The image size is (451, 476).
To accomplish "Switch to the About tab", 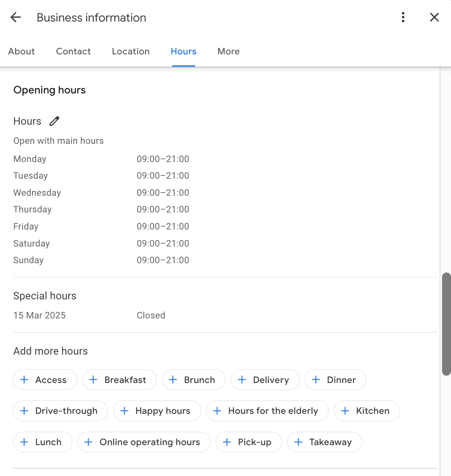I will pyautogui.click(x=21, y=51).
